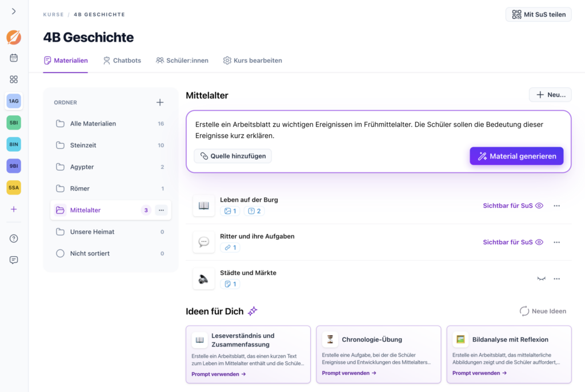Image resolution: width=585 pixels, height=392 pixels.
Task: Open the help question mark icon
Action: 14,239
